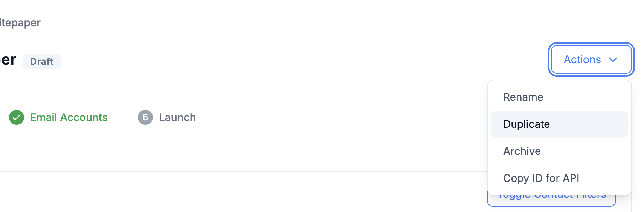This screenshot has width=644, height=212.
Task: Click the partially hidden Toggle Contact Filters button
Action: [x=551, y=200]
